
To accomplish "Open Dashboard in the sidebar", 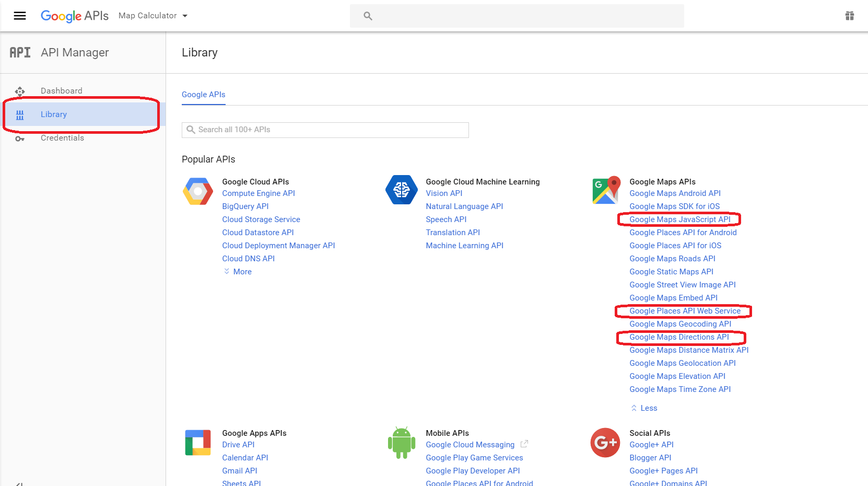I will point(62,91).
